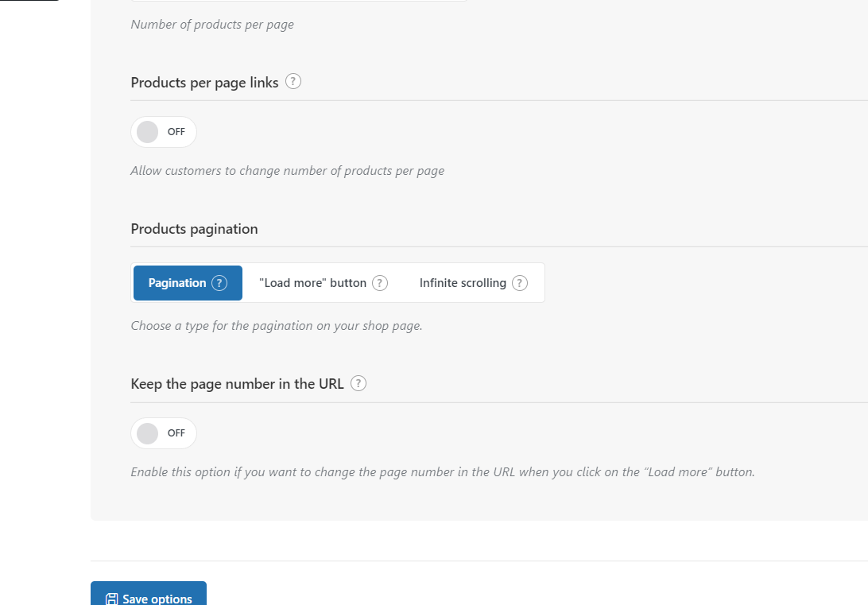Click the "Number of products per page" description
Screen dimensions: 868x605
coord(212,25)
